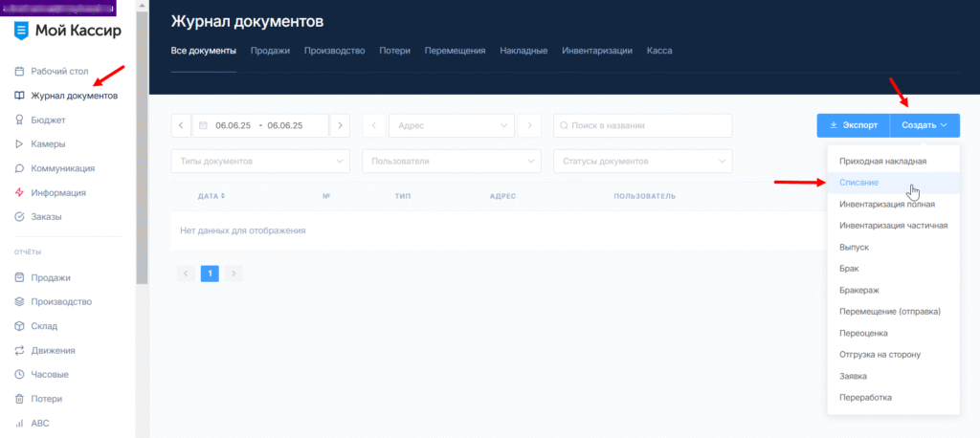This screenshot has width=980, height=438.
Task: Switch to Накладные tab
Action: (x=523, y=51)
